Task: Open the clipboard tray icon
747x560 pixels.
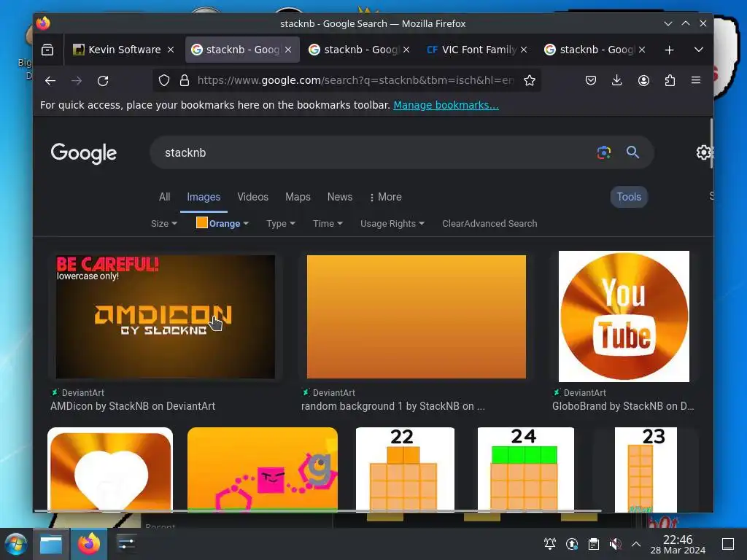Action: point(594,544)
